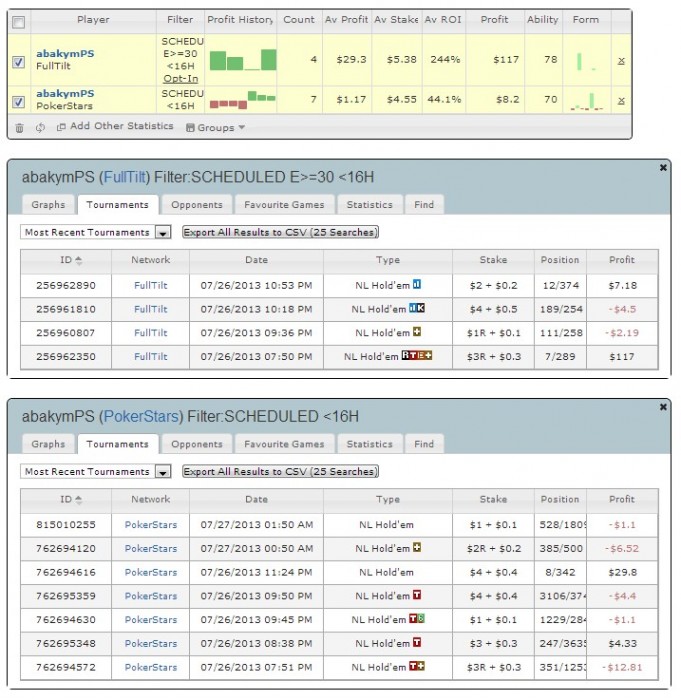Open PokerStars link in panel title
The width and height of the screenshot is (681, 700).
[x=141, y=417]
